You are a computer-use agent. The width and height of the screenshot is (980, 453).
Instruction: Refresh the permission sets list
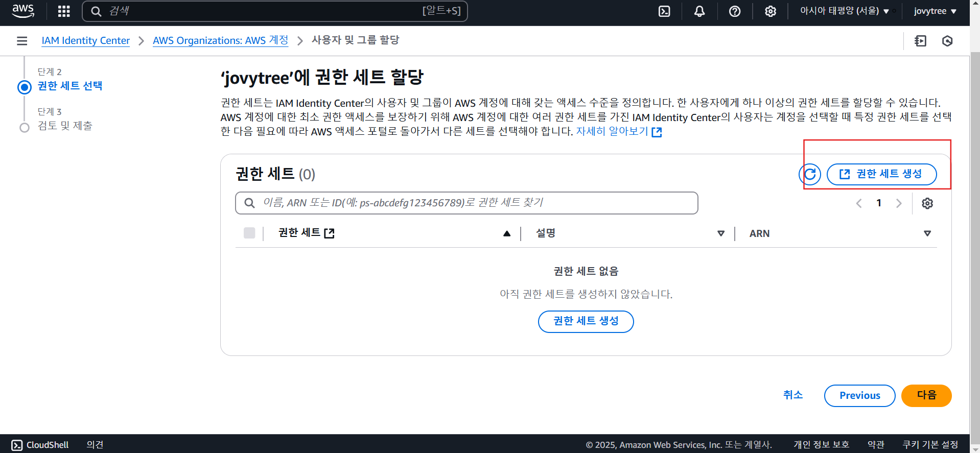[x=810, y=174]
